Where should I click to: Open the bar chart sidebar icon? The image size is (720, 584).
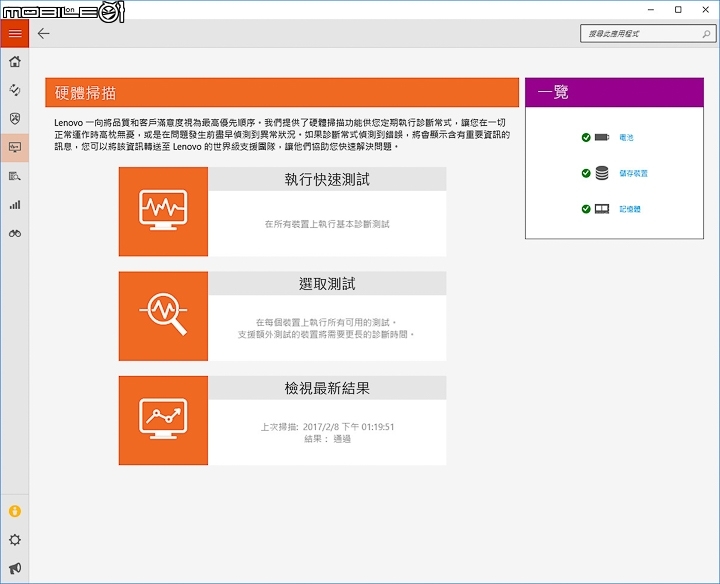(15, 205)
